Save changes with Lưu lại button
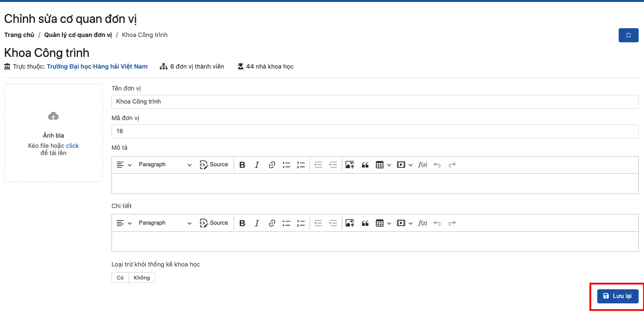The image size is (644, 317). 618,296
